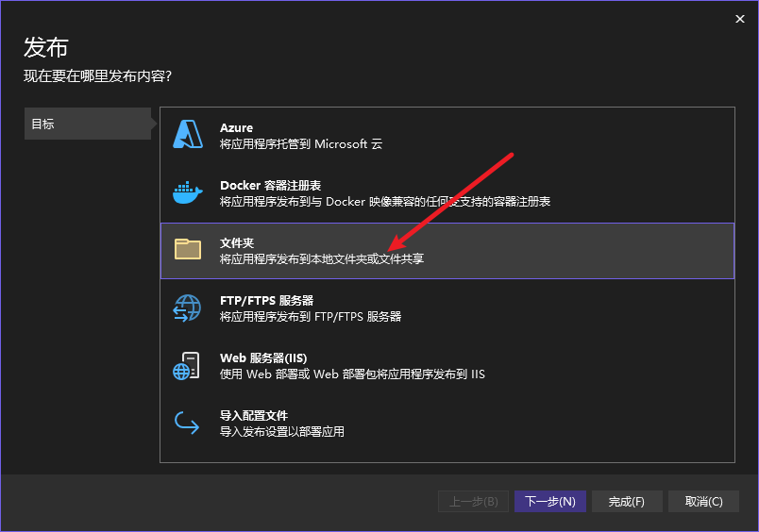Click the Azure logo icon
Image resolution: width=759 pixels, height=532 pixels.
coord(188,135)
